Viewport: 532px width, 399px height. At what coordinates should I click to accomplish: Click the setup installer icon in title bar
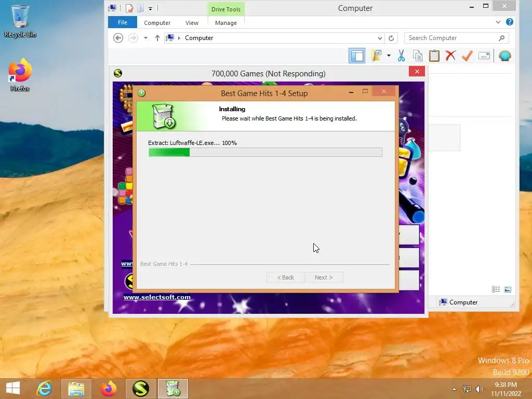[x=141, y=92]
